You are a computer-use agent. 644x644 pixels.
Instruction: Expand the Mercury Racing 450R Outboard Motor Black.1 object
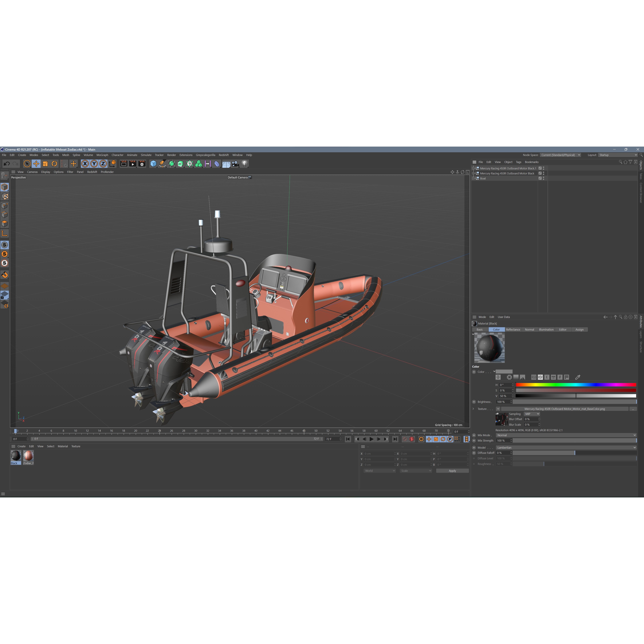point(473,169)
